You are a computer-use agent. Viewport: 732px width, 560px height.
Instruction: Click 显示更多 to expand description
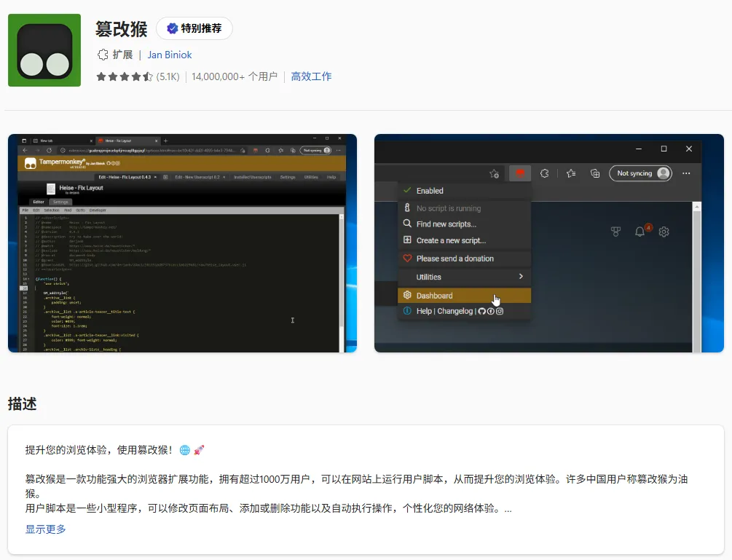pos(46,529)
